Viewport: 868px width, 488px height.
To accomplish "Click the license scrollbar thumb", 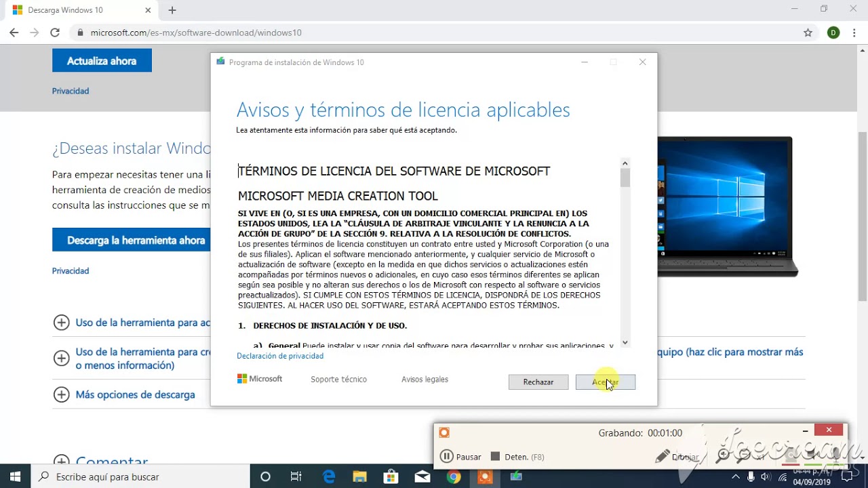I will point(625,178).
